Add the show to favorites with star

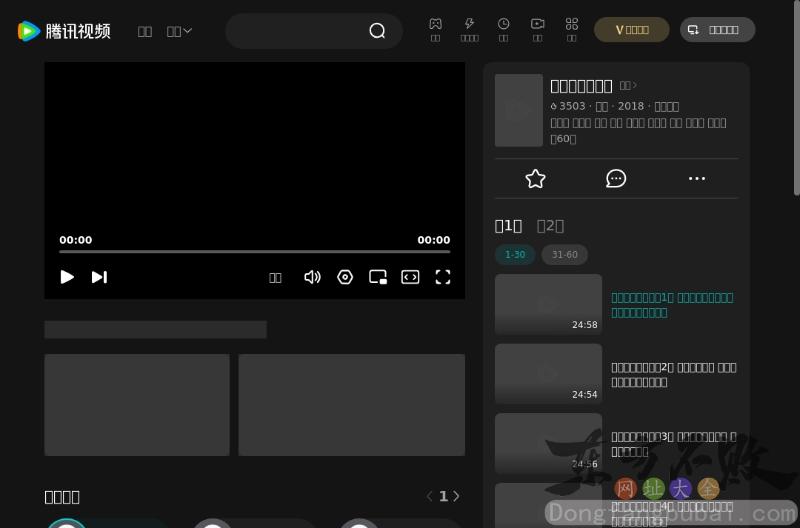click(x=535, y=179)
